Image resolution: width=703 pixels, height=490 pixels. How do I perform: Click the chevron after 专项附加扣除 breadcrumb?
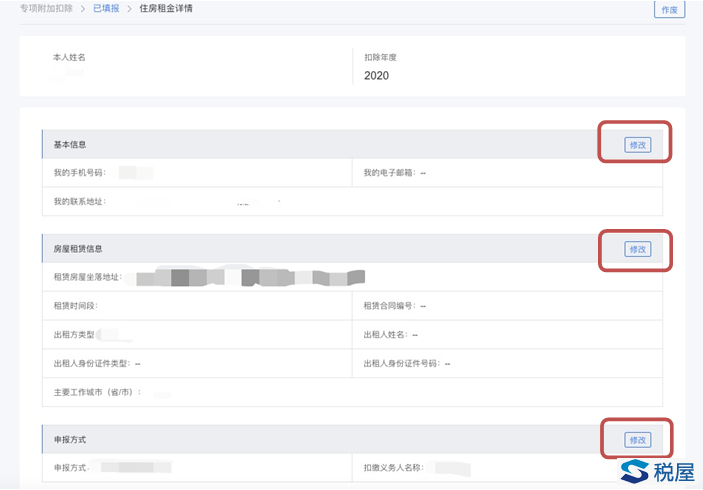(x=84, y=9)
